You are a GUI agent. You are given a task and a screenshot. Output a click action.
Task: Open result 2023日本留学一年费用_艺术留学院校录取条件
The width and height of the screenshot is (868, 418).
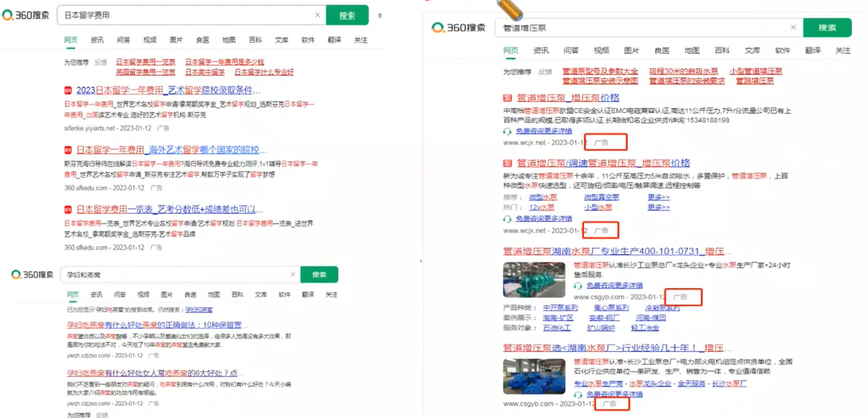168,90
